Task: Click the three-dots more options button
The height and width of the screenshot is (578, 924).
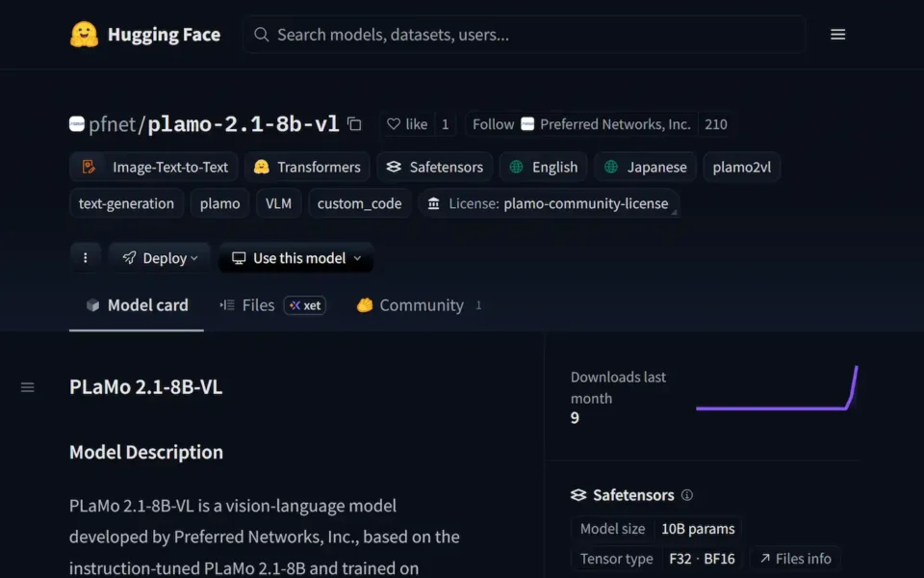Action: click(x=86, y=258)
